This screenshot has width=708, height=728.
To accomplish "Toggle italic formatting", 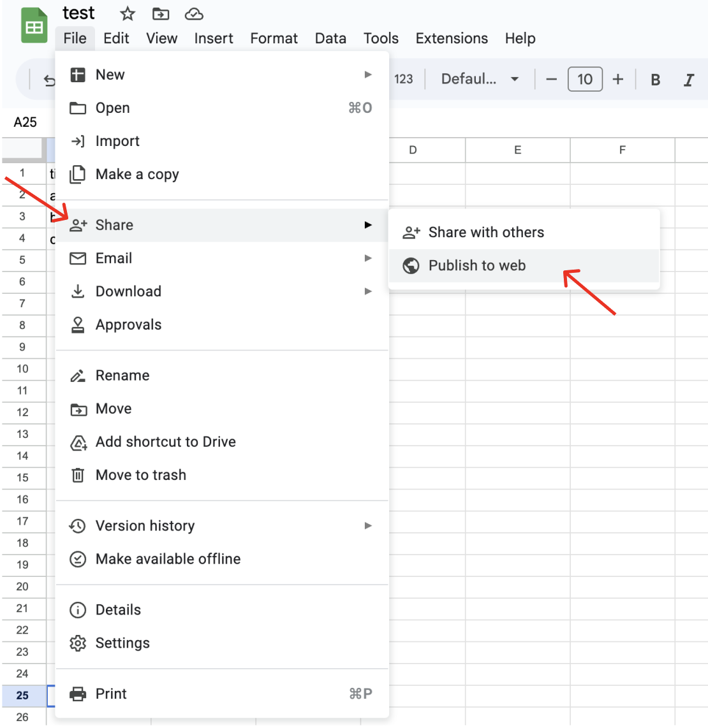I will (x=689, y=80).
